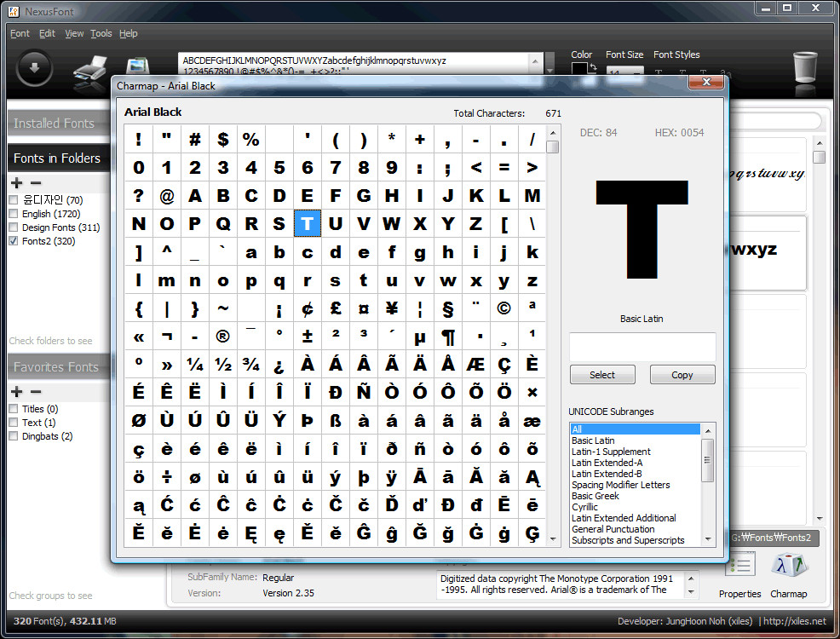Screen dimensions: 840x639
Task: Uncheck the Fonts2 (320) folder checkbox
Action: click(x=14, y=241)
